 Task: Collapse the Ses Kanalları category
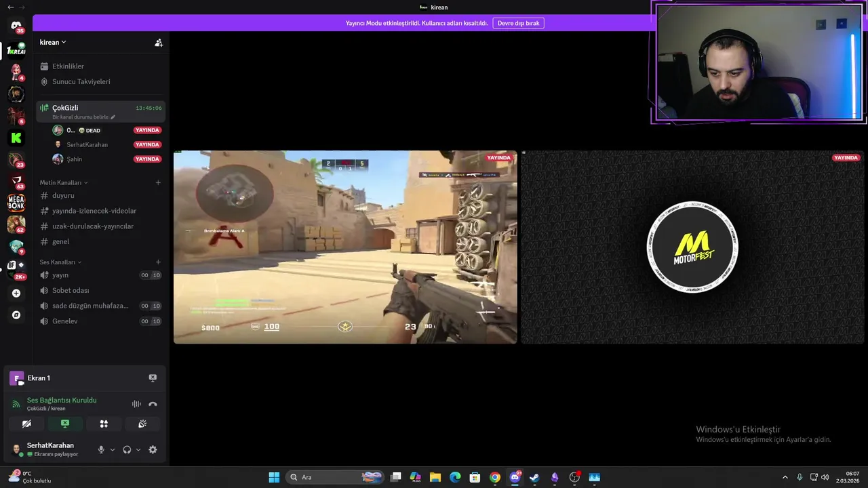(x=60, y=262)
